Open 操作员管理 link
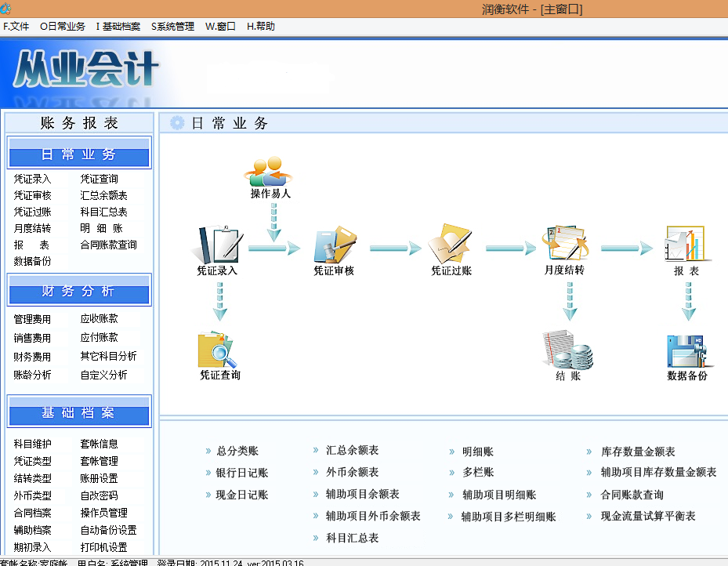 (x=104, y=513)
